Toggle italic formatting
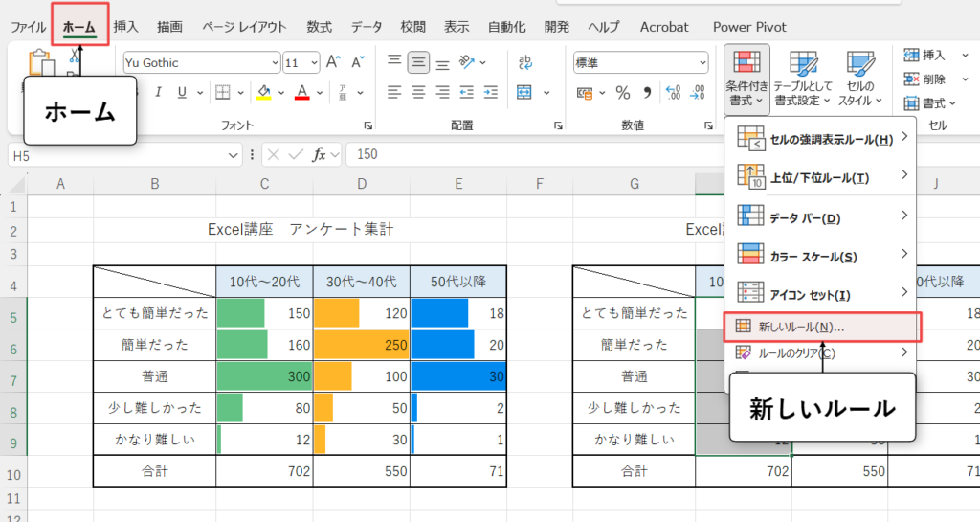Image resolution: width=980 pixels, height=522 pixels. click(157, 93)
